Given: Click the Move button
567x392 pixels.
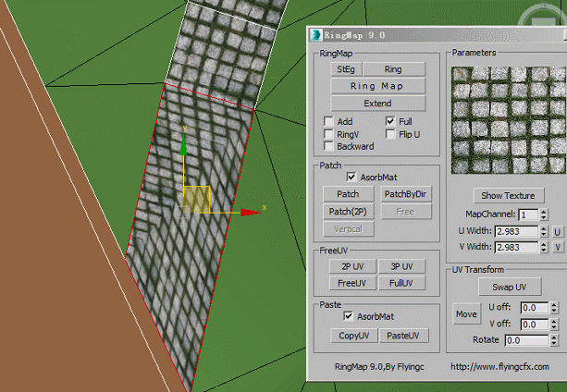Looking at the screenshot, I should pyautogui.click(x=466, y=314).
